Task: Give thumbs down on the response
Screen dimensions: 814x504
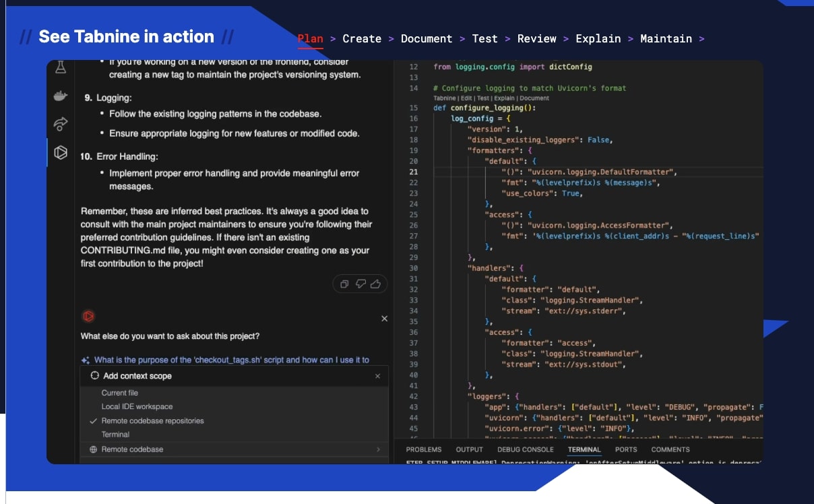Action: click(x=361, y=284)
